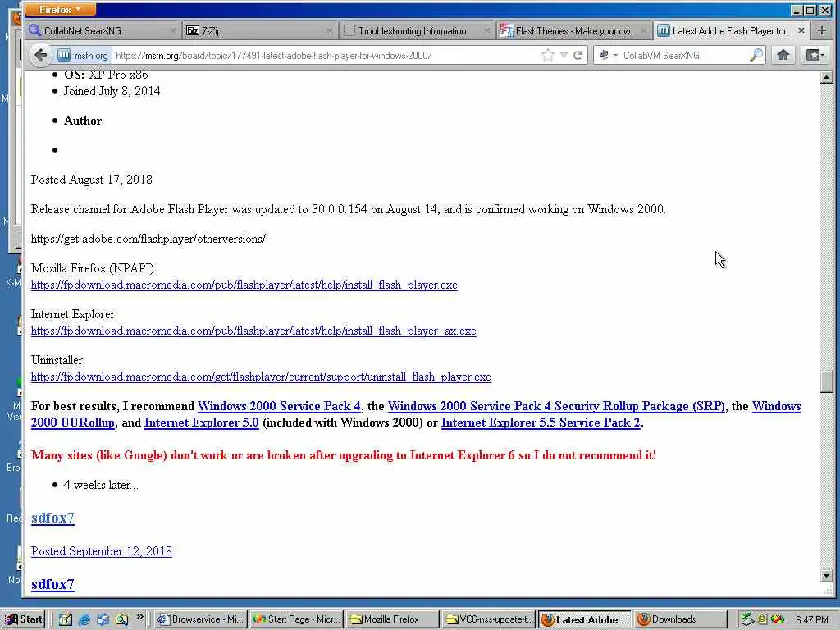The image size is (840, 630).
Task: Open the uninstall_flash_player.exe link
Action: [261, 377]
